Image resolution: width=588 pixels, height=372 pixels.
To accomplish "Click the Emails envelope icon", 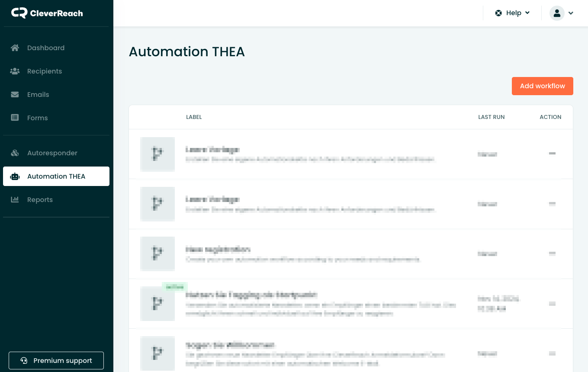I will pyautogui.click(x=15, y=95).
